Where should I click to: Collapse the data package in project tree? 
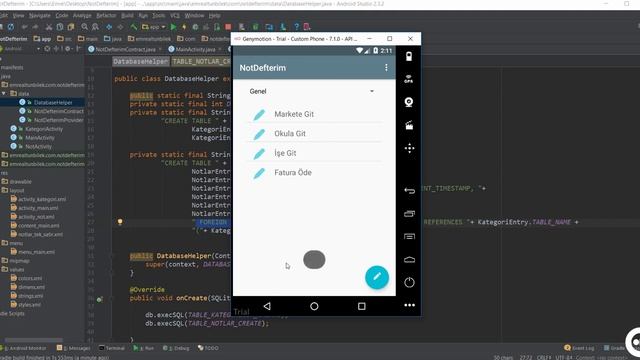[4, 93]
